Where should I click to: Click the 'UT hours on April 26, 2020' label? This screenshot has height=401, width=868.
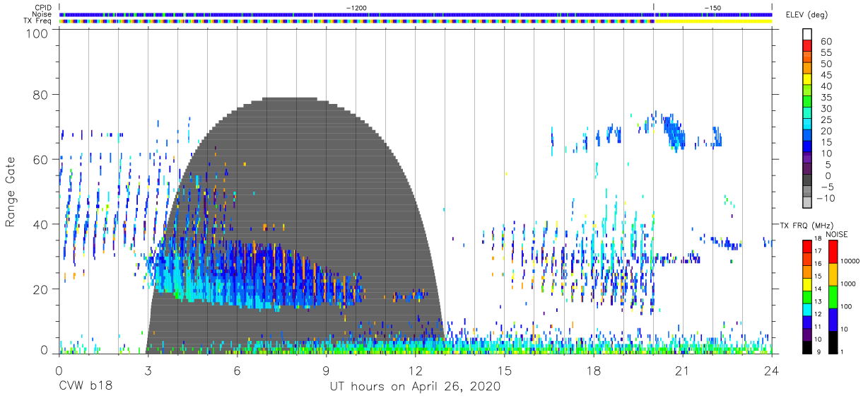[x=415, y=387]
